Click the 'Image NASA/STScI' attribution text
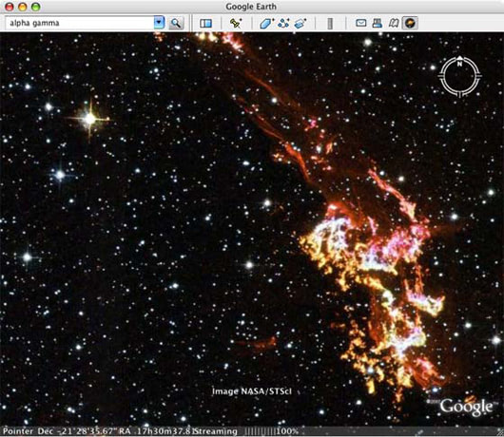504x437 pixels. [x=252, y=391]
